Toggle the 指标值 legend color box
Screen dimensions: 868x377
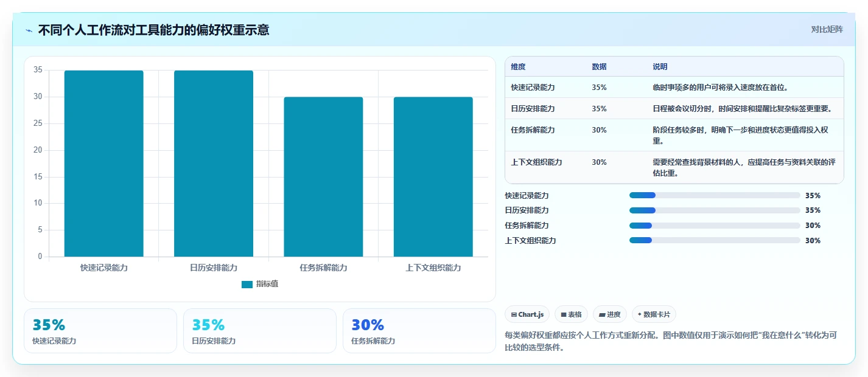[x=247, y=284]
